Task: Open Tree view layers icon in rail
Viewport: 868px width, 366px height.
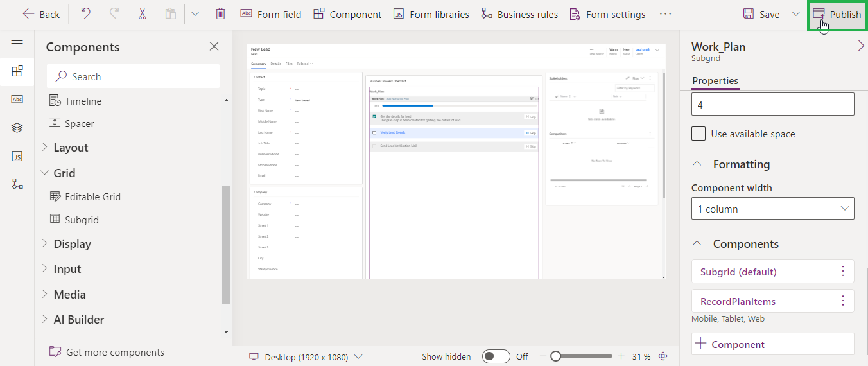Action: pyautogui.click(x=17, y=128)
